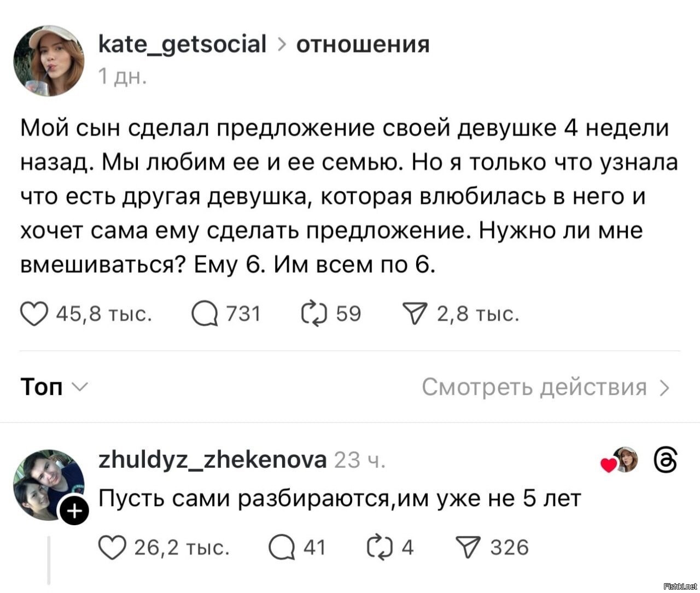Open the kate_getsocial profile username
The width and height of the screenshot is (700, 593).
(x=182, y=44)
